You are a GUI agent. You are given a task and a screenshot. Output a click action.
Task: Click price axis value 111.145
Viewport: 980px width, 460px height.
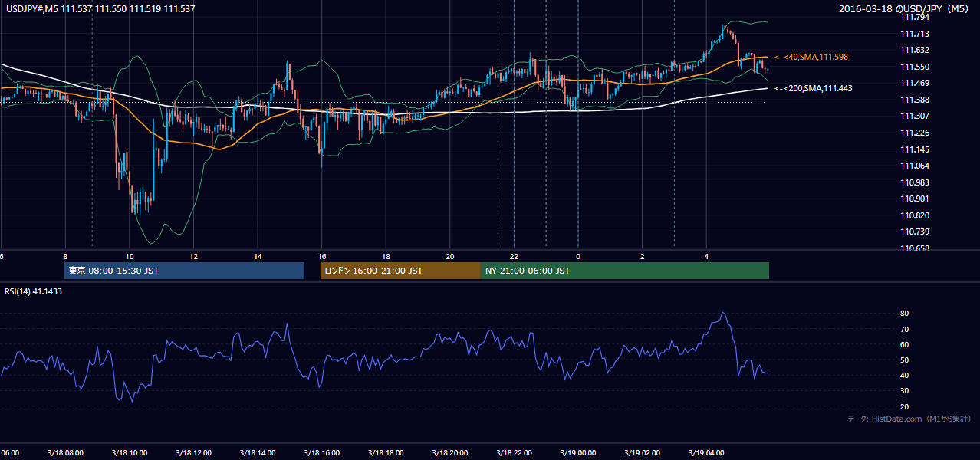point(914,149)
